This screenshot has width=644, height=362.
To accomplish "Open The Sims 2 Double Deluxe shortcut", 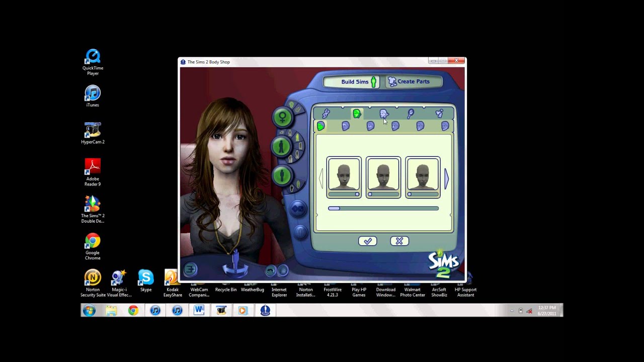I will [x=93, y=209].
